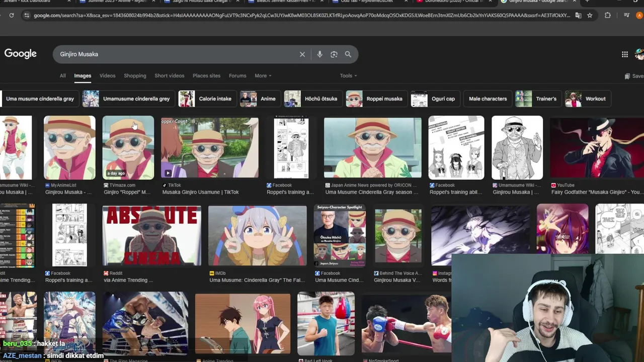The image size is (644, 362).
Task: Open the Google account avatar
Action: 639,54
